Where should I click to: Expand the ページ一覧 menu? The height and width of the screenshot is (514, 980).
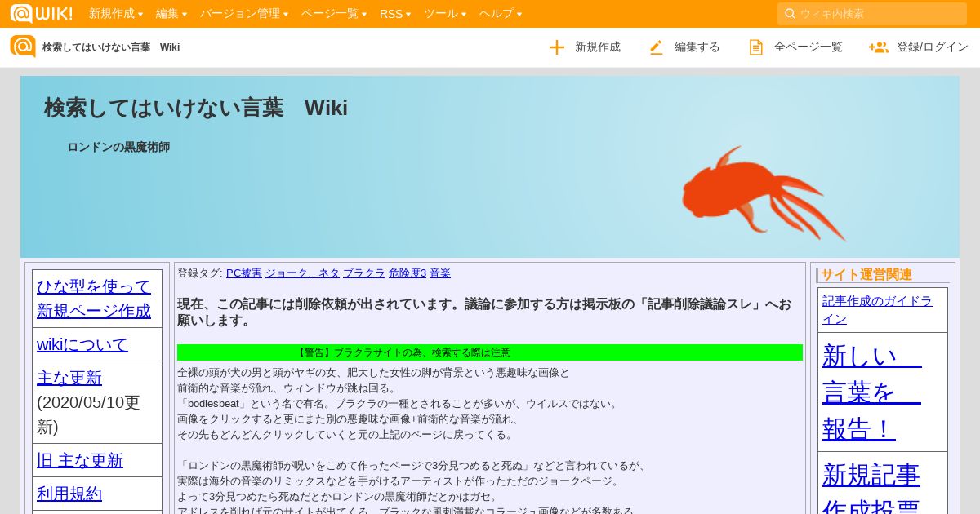[x=334, y=14]
